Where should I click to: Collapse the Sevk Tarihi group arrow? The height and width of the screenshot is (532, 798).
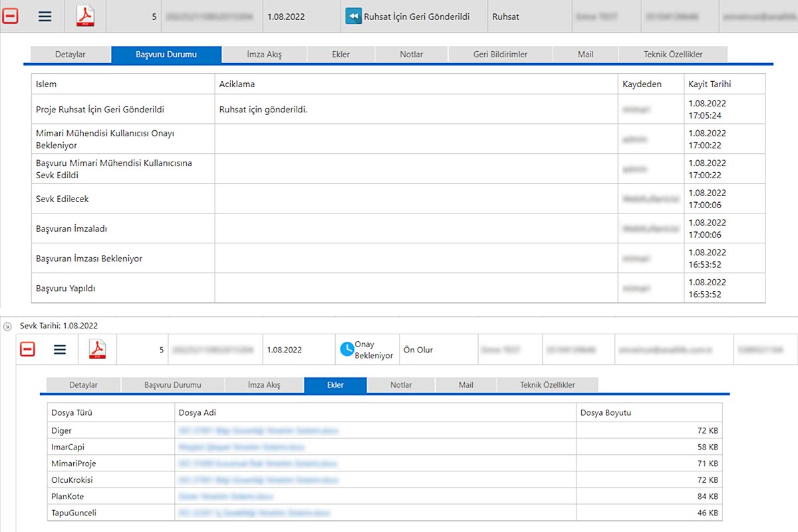coord(7,327)
